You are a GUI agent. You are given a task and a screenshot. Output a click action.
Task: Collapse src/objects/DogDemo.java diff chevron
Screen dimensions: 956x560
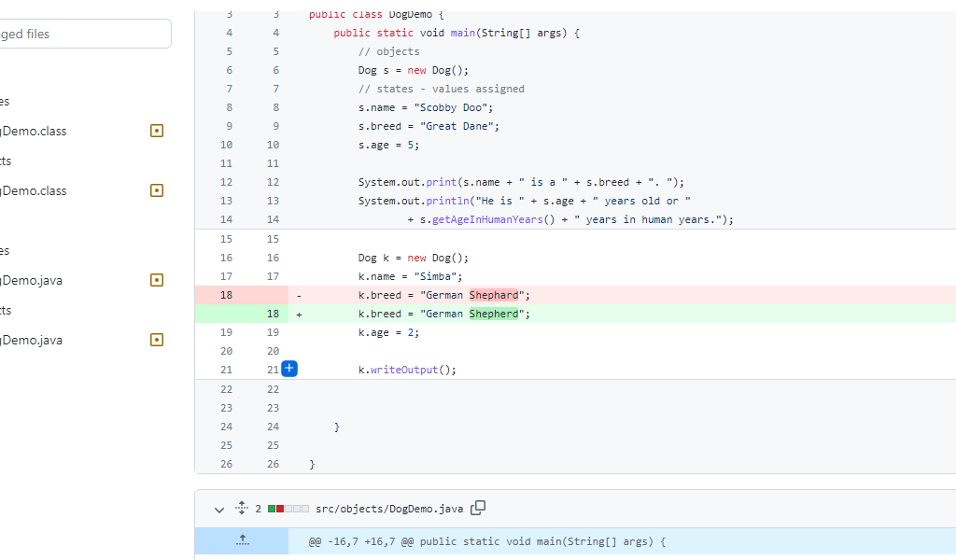click(218, 510)
